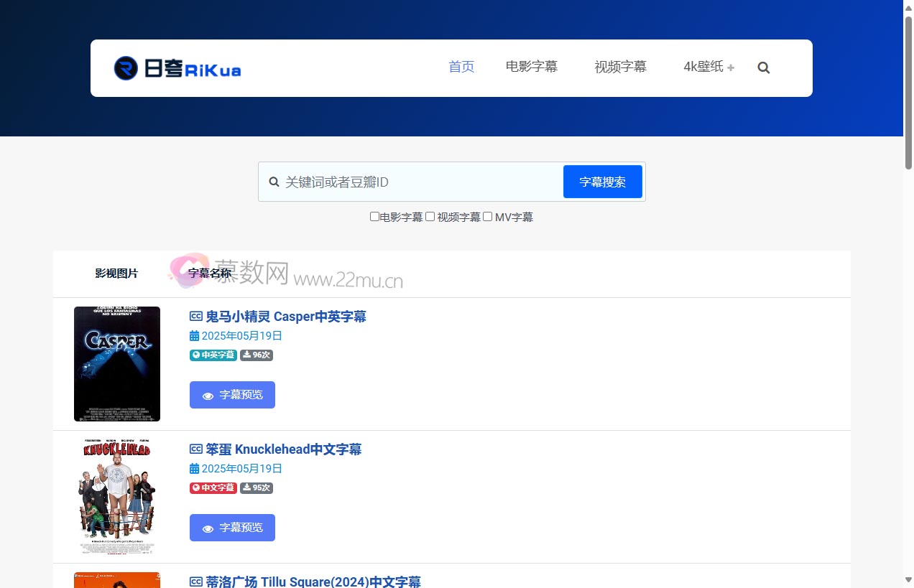Screen dimensions: 914x588
Task: Open the 电影字幕 navigation menu item
Action: (532, 67)
